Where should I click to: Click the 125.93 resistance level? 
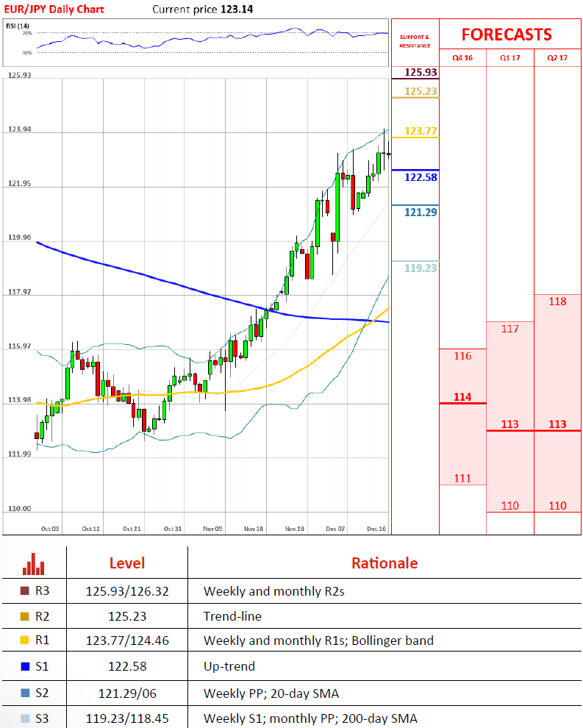[421, 72]
